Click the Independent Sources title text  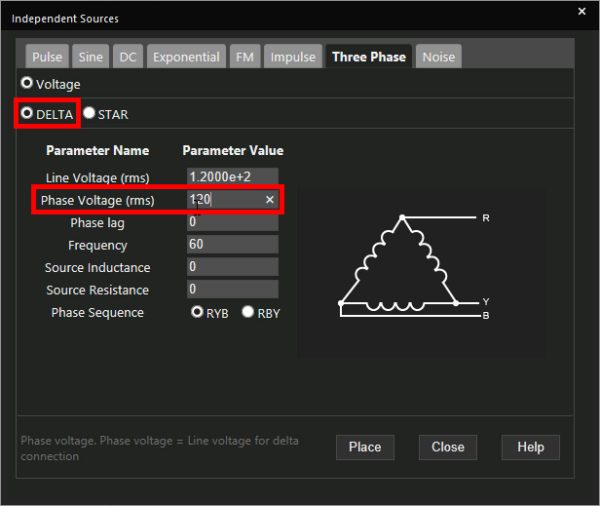click(x=65, y=19)
